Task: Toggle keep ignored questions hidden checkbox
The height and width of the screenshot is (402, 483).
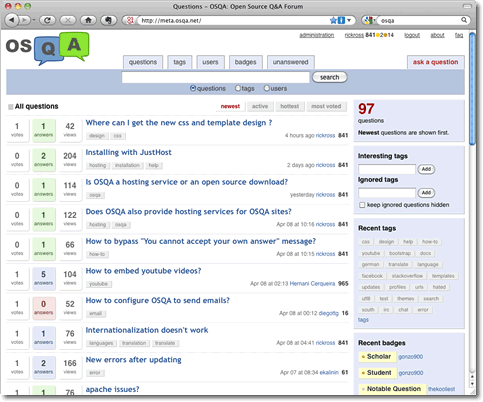Action: tap(362, 205)
